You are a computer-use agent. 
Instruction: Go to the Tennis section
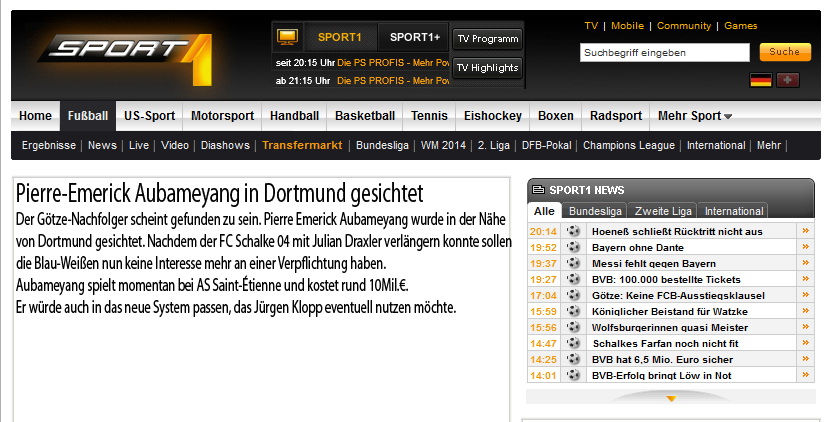click(x=429, y=116)
